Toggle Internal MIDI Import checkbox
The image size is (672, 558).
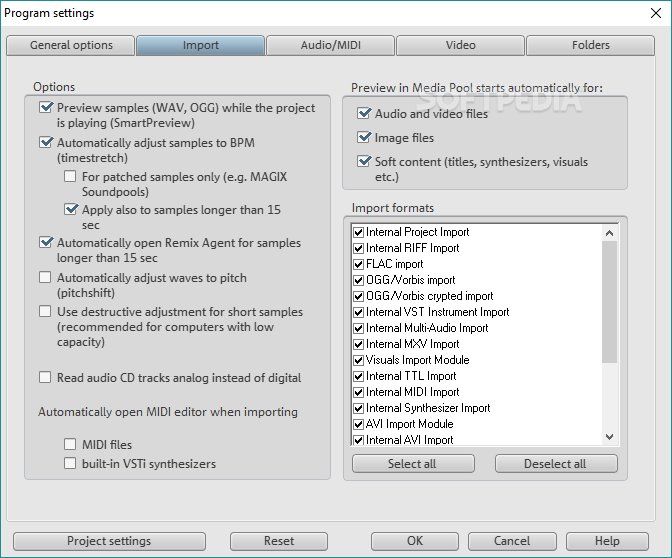tap(358, 392)
